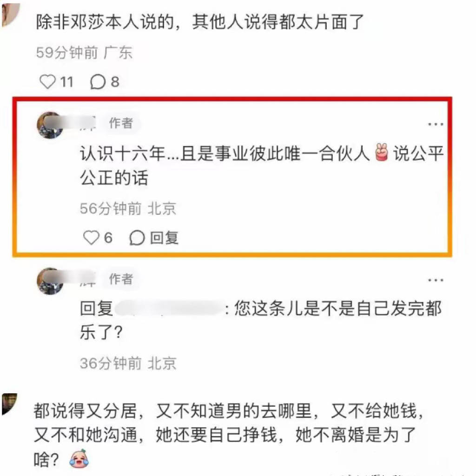The height and width of the screenshot is (476, 476).
Task: Tap the comment text 认识十六年
Action: [x=262, y=165]
